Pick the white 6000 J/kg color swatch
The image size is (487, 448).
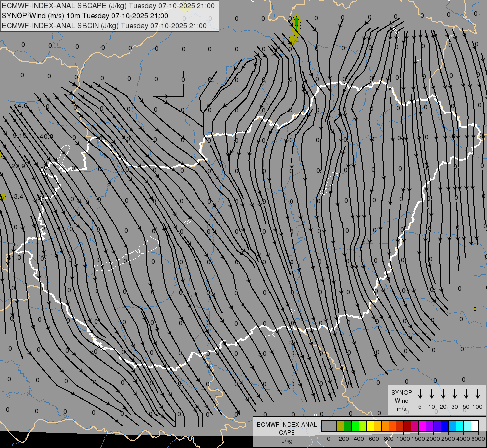pyautogui.click(x=475, y=426)
